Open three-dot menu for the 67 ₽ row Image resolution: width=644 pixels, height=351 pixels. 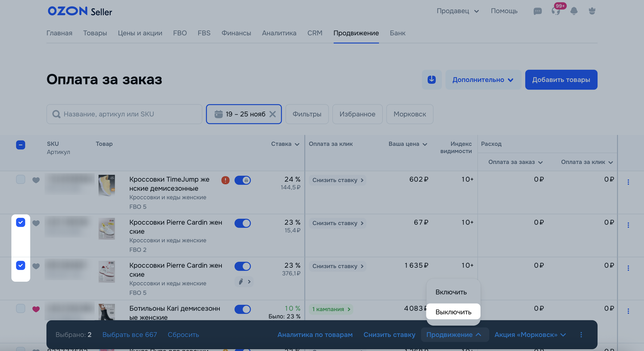click(628, 225)
